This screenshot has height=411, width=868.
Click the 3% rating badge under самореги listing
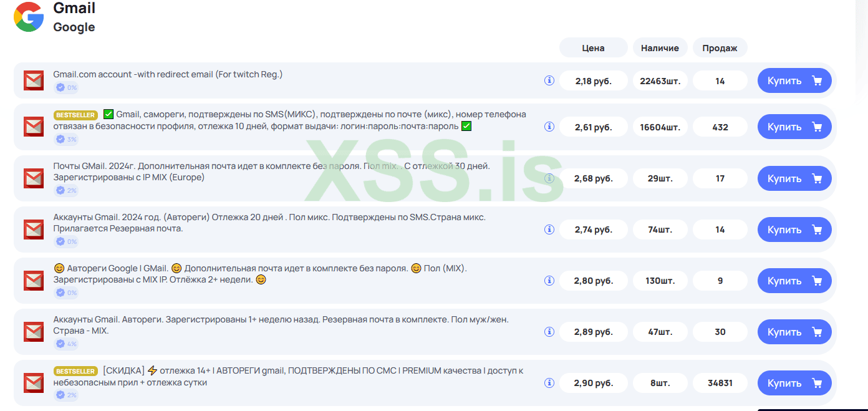(x=66, y=140)
